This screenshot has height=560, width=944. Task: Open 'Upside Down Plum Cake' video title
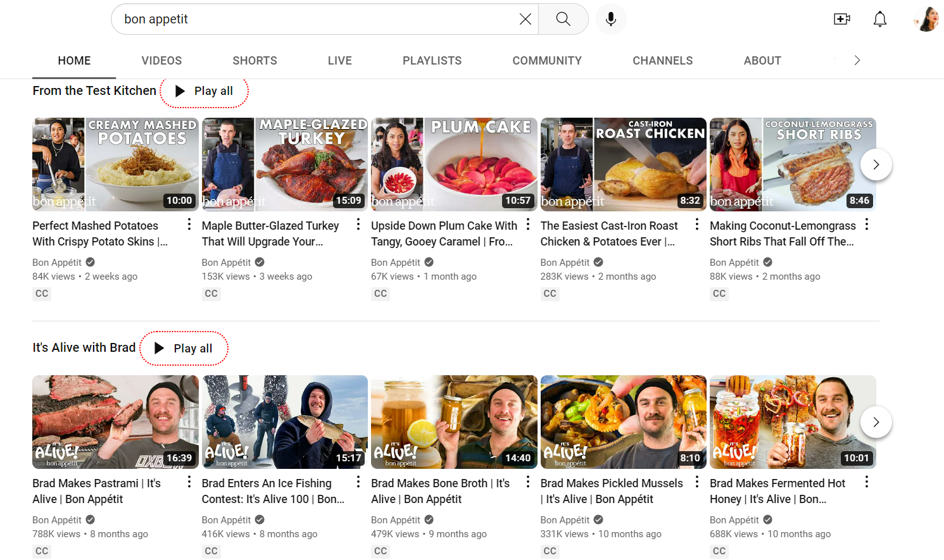coord(444,233)
